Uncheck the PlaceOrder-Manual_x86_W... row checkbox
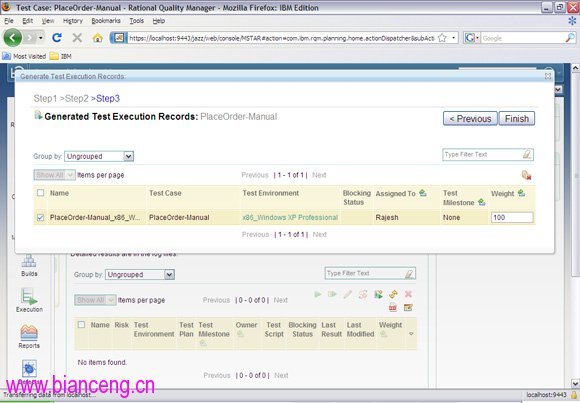 coord(40,218)
